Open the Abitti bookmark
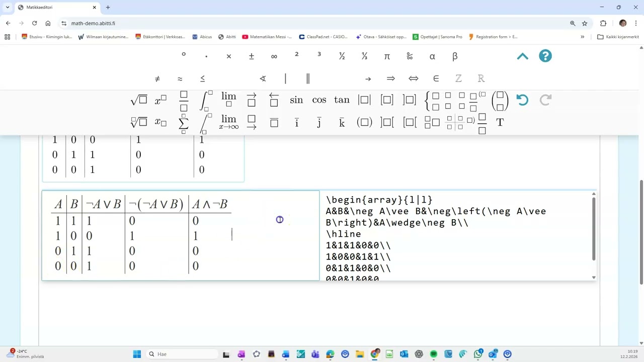 (227, 37)
